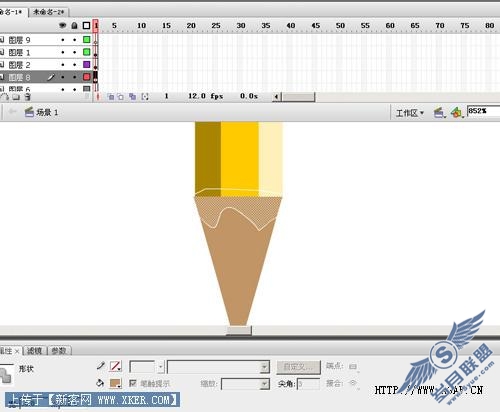The width and height of the screenshot is (500, 412).
Task: Click the back arrow next to 场景 1
Action: tap(13, 112)
